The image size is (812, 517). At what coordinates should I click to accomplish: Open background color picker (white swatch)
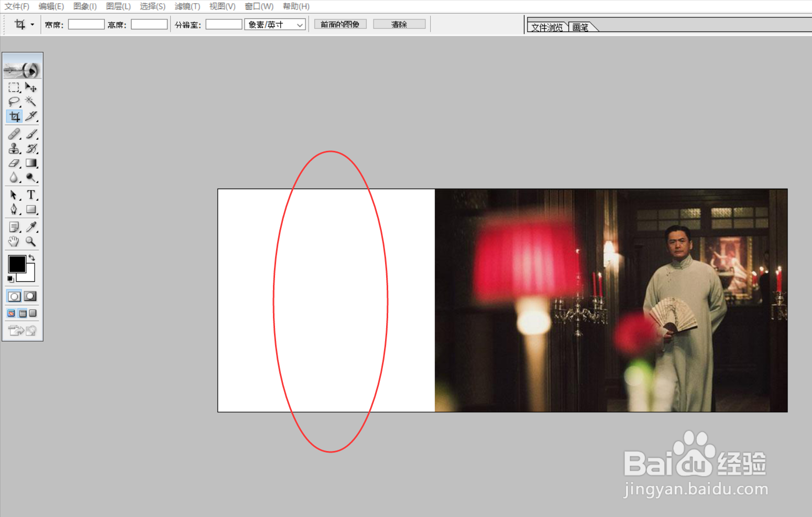click(29, 277)
